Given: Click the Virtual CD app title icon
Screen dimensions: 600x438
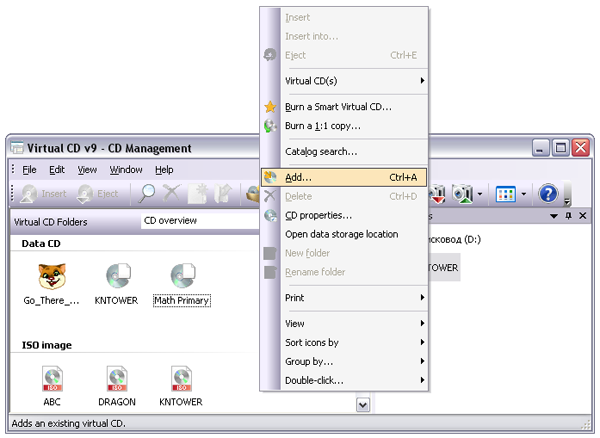Looking at the screenshot, I should (x=17, y=148).
